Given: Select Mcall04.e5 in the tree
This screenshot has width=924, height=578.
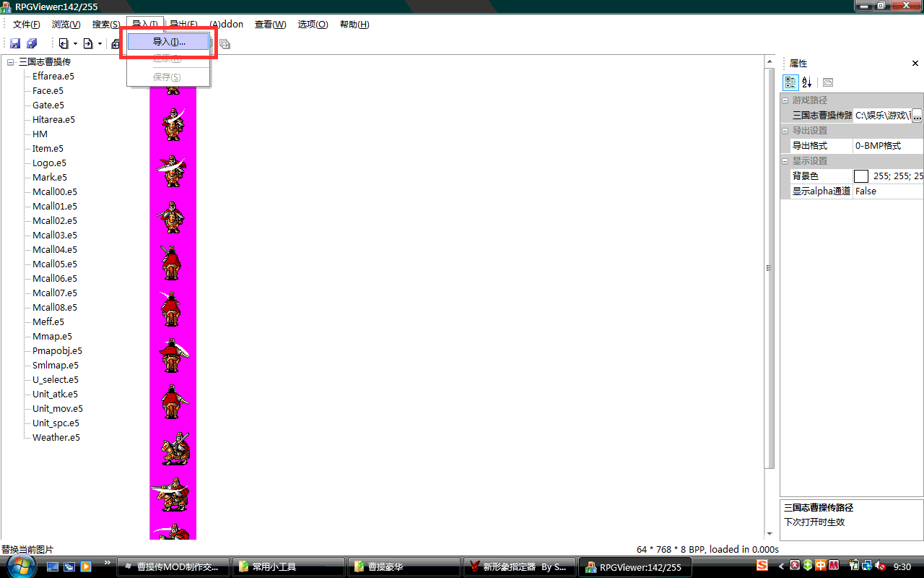Looking at the screenshot, I should click(55, 249).
